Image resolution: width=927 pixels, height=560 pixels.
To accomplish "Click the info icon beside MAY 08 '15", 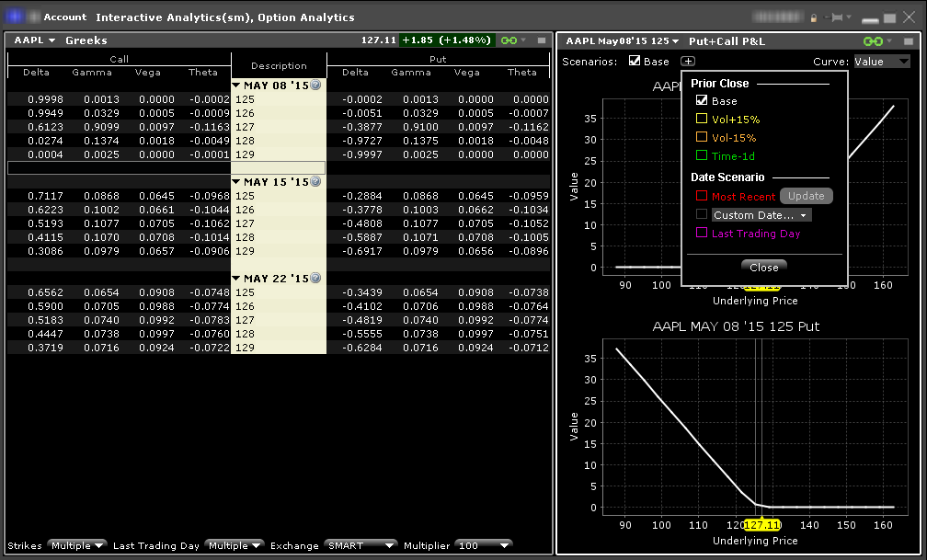I will (x=315, y=86).
